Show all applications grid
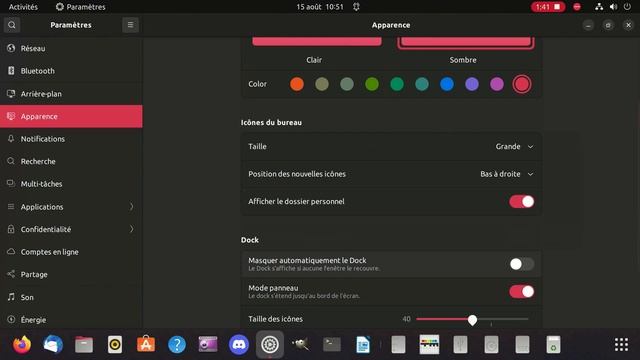Screen dimensions: 640x360 click(622, 344)
